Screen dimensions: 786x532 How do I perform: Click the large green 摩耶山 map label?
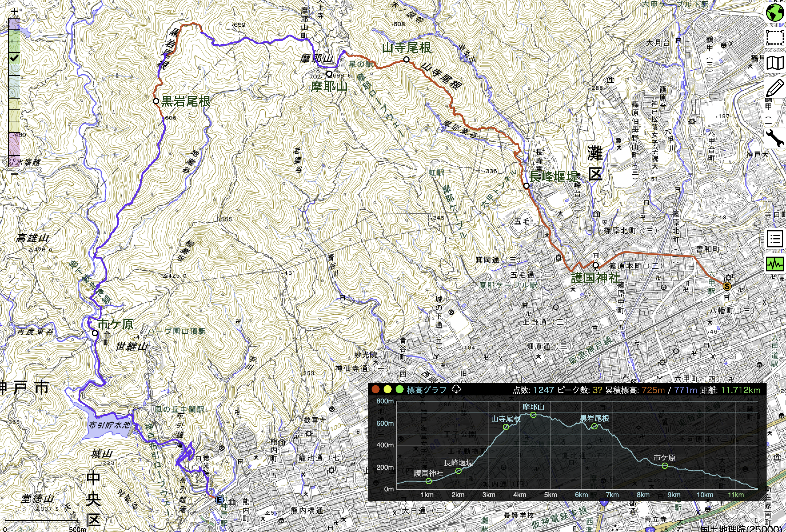pos(329,87)
